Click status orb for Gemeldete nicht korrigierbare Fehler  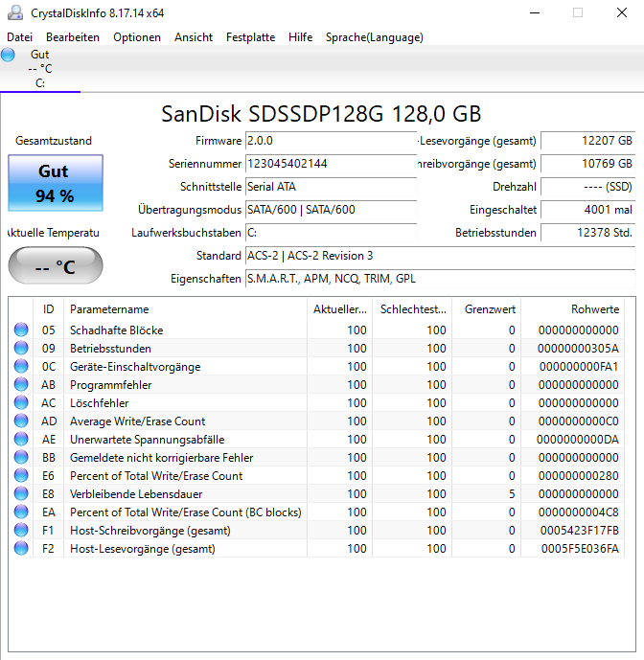pyautogui.click(x=21, y=457)
